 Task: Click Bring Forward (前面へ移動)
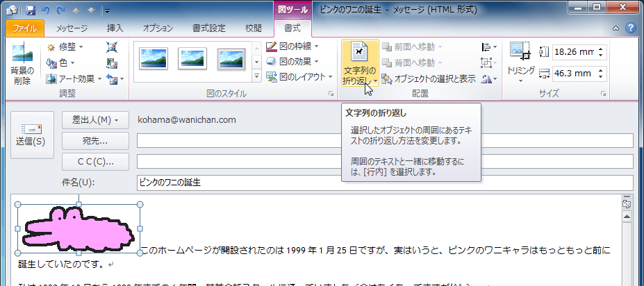412,47
